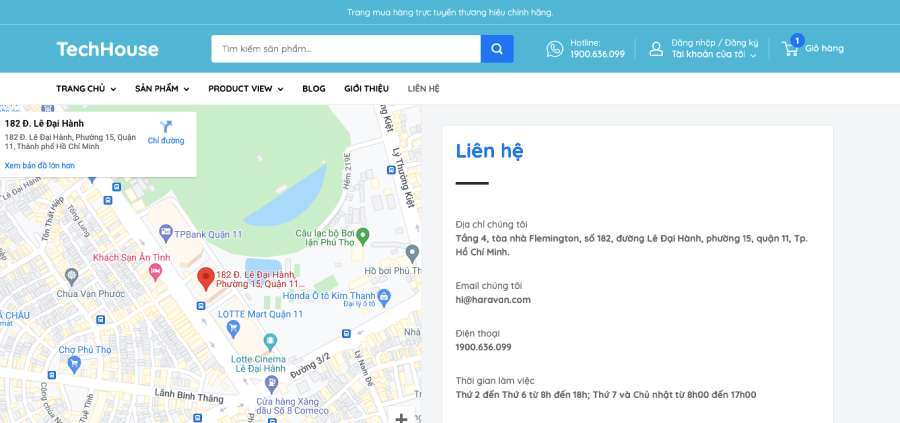The image size is (900, 423).
Task: Click the Giỏ hàng cart label
Action: [x=824, y=48]
